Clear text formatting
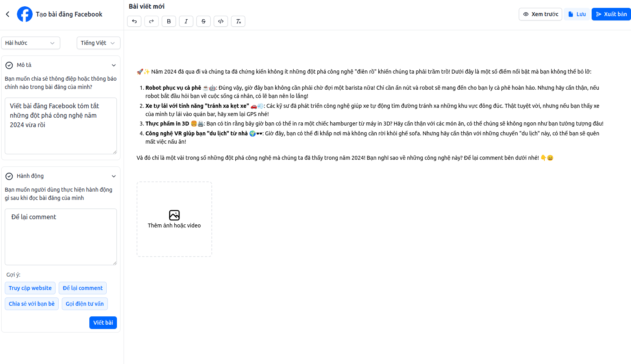 click(x=238, y=21)
